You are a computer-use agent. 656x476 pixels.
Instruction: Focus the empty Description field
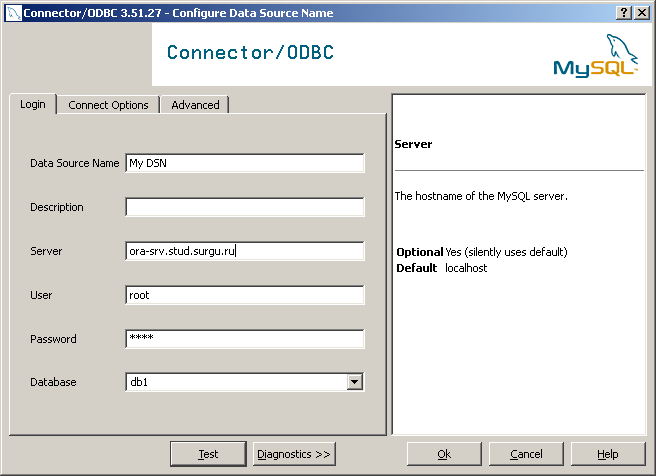[245, 207]
